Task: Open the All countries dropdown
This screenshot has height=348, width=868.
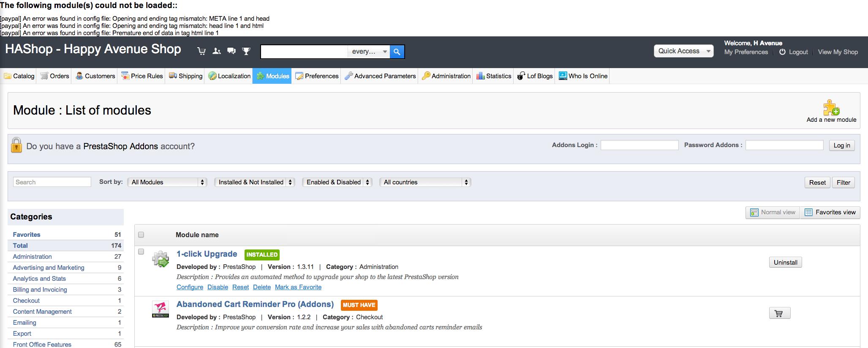Action: [425, 182]
